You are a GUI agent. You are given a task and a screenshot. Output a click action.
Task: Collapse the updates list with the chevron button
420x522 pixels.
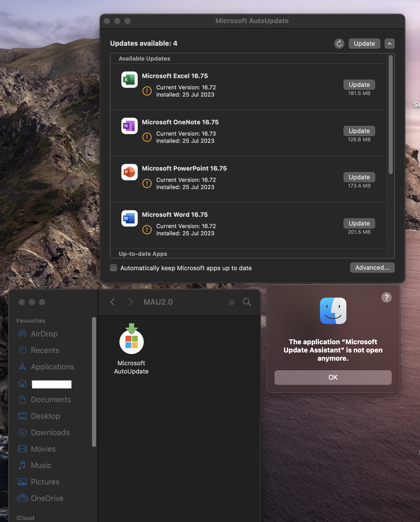pyautogui.click(x=390, y=44)
